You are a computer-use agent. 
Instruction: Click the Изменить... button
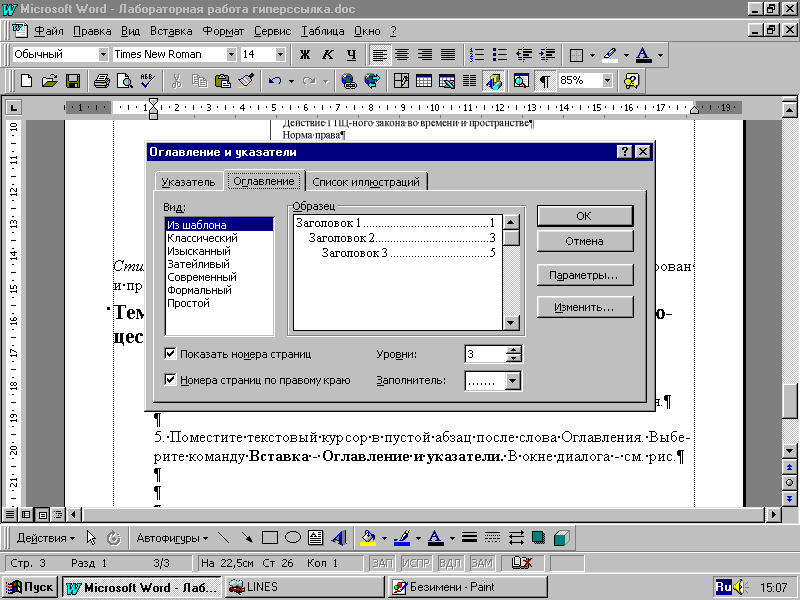[585, 307]
